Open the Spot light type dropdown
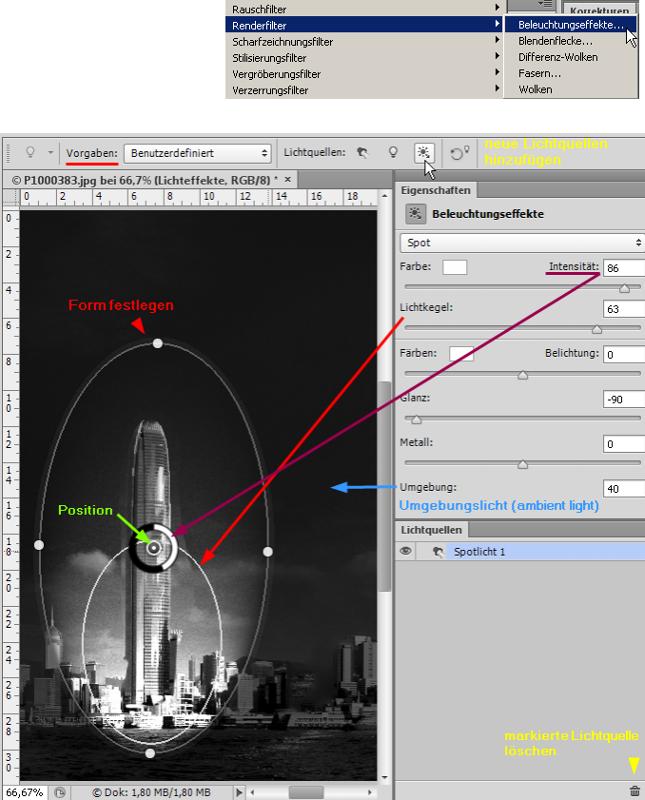 point(521,242)
